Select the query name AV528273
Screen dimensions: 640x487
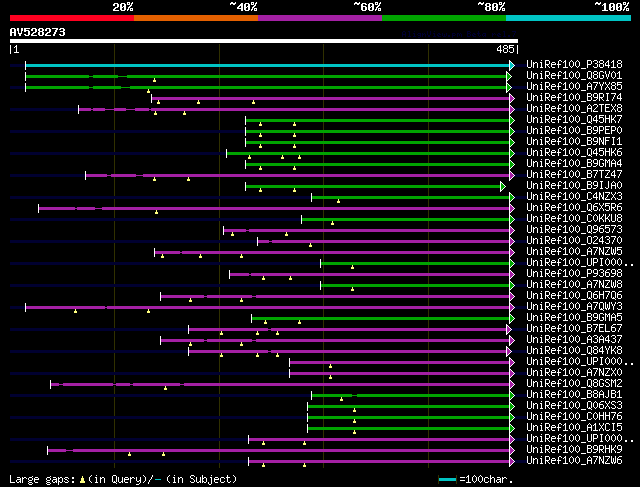38,32
